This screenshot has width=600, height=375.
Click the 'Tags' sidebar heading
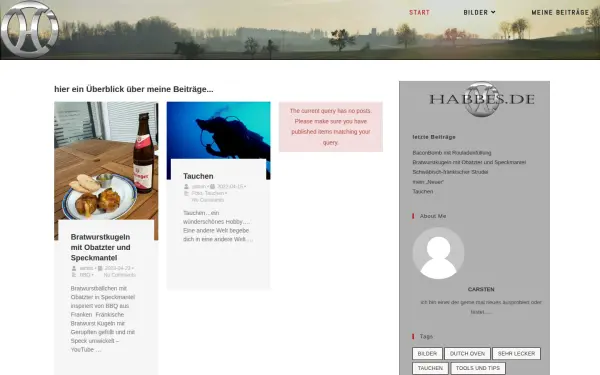coord(426,336)
